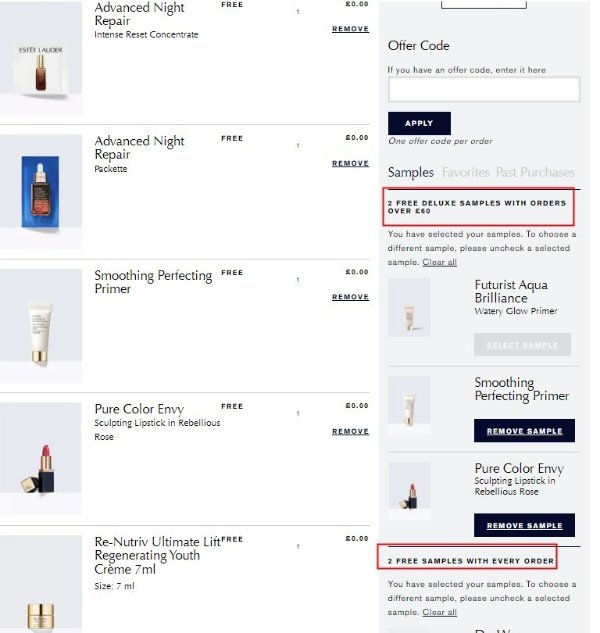Remove Smoothing Perfecting Primer from cart
600x633 pixels.
350,297
